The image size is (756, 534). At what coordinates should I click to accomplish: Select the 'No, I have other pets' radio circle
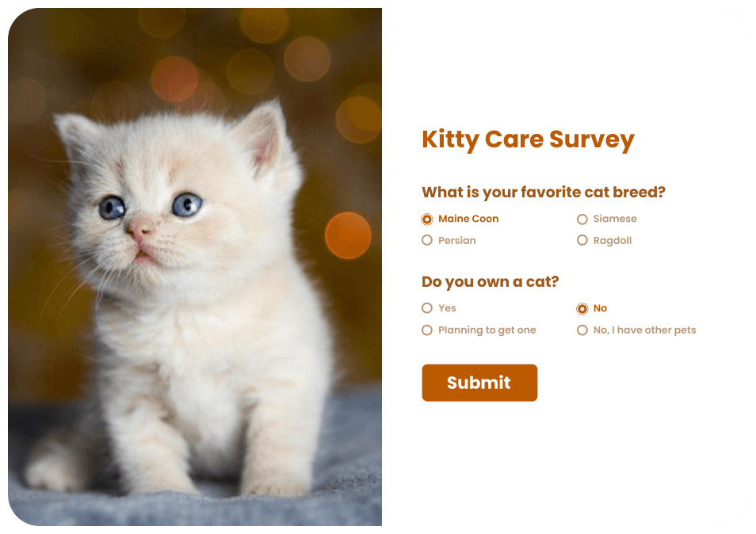582,330
